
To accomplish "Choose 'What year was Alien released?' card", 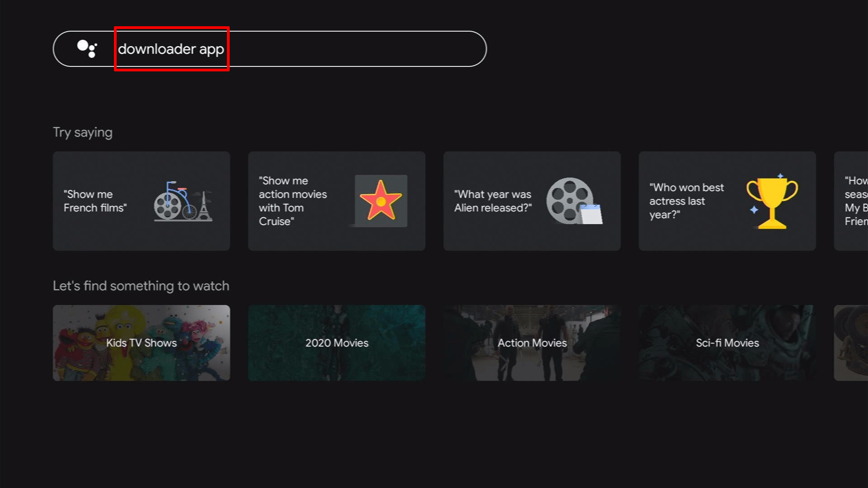I will (532, 201).
